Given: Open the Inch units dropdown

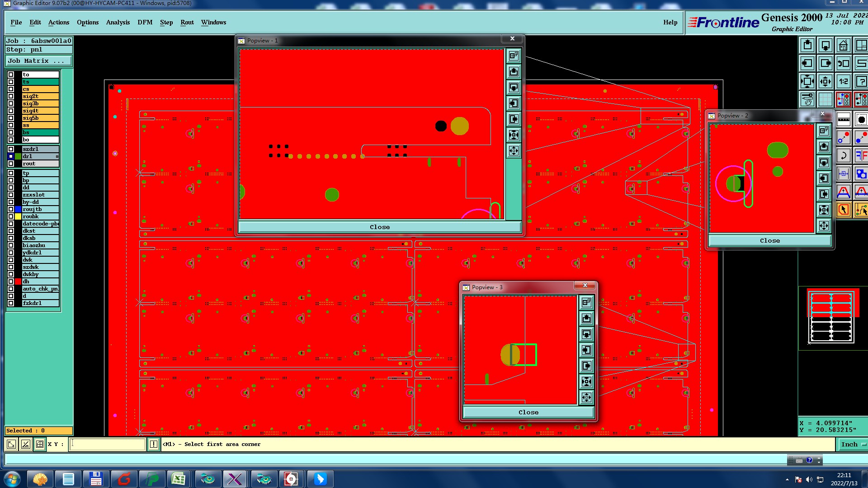Looking at the screenshot, I should (x=853, y=444).
